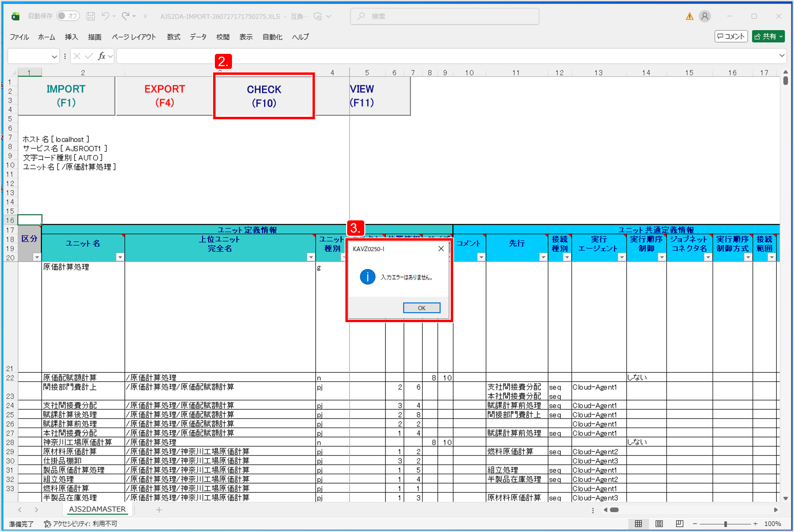Open the ホーム ribbon tab

[47, 37]
